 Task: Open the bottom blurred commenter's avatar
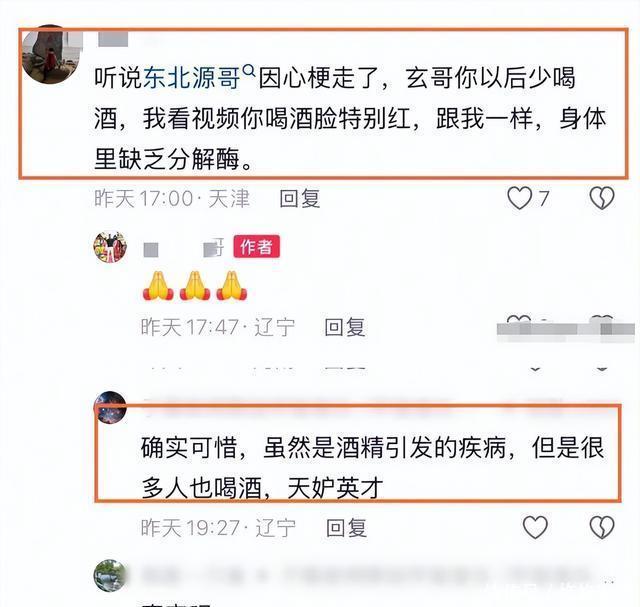click(x=110, y=576)
